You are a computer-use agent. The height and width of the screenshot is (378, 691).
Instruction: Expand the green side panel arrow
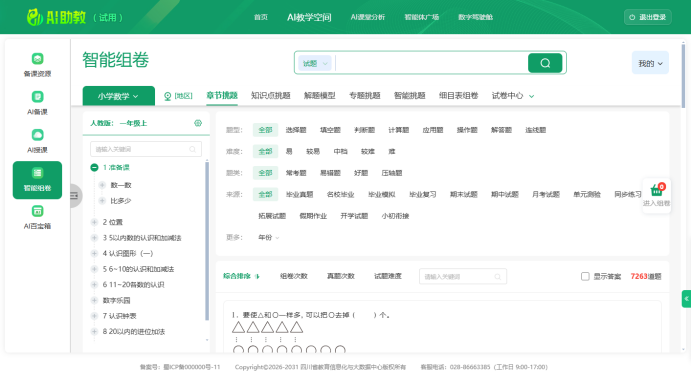pos(686,299)
